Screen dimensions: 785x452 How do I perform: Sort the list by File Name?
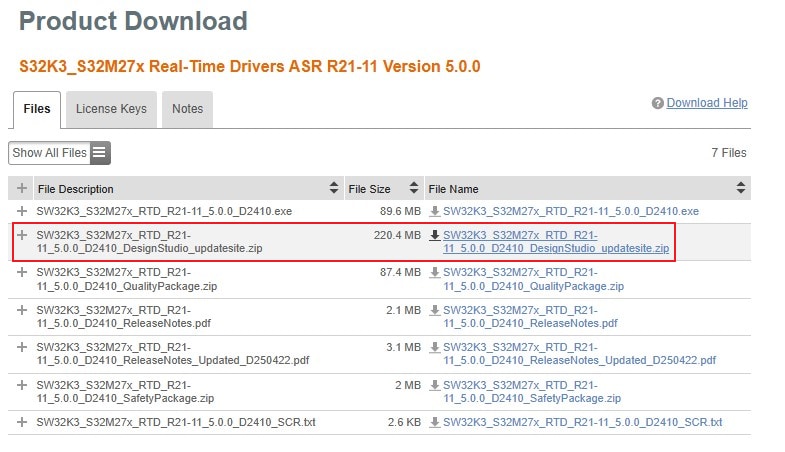pyautogui.click(x=740, y=188)
